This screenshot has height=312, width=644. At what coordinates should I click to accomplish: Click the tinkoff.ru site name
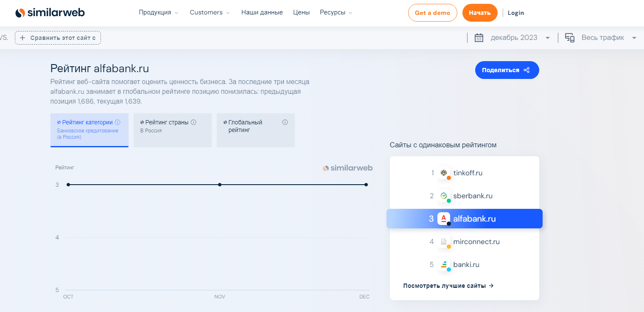pyautogui.click(x=468, y=173)
